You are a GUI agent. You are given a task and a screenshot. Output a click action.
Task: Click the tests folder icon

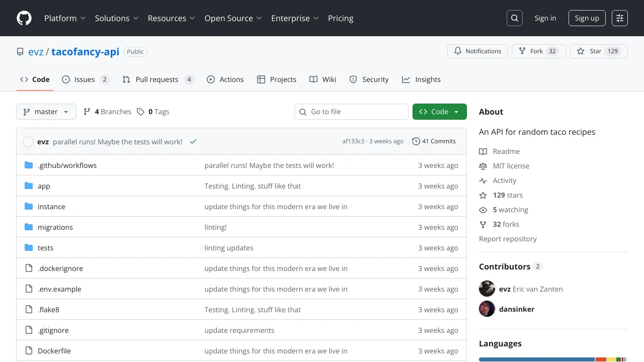click(29, 248)
